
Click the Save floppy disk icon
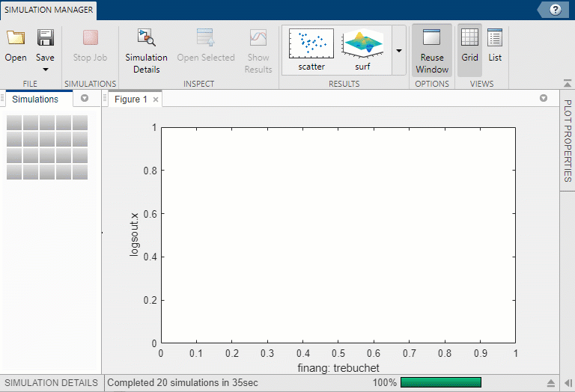coord(45,38)
